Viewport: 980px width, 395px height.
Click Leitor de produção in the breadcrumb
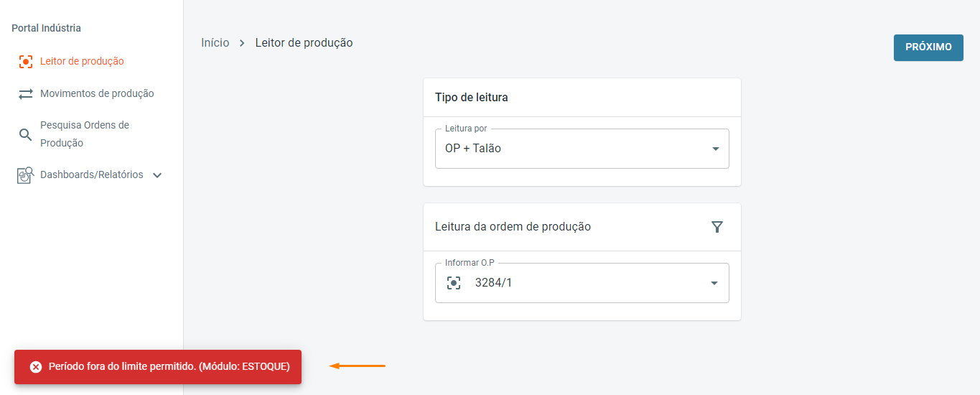[x=304, y=43]
